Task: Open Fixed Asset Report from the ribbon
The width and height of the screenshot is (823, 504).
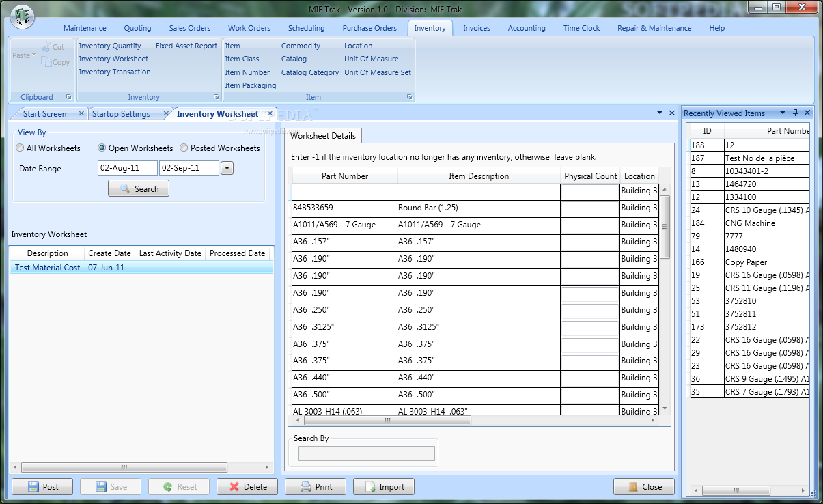Action: [x=186, y=46]
